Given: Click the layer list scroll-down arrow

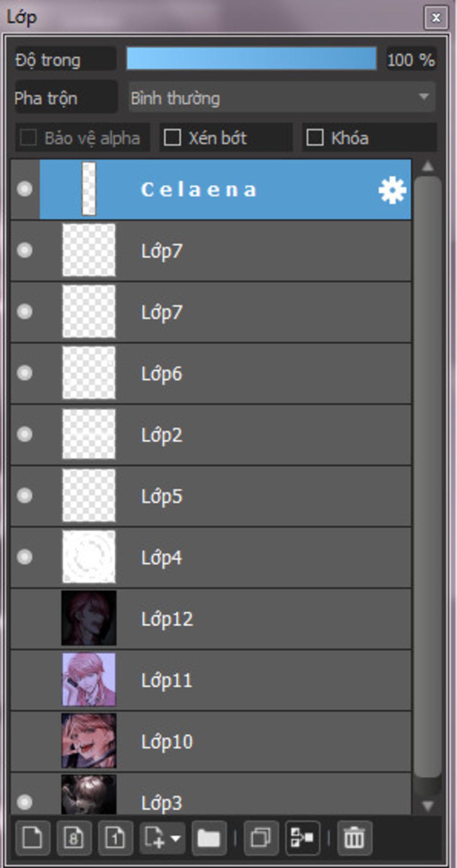Looking at the screenshot, I should (428, 806).
